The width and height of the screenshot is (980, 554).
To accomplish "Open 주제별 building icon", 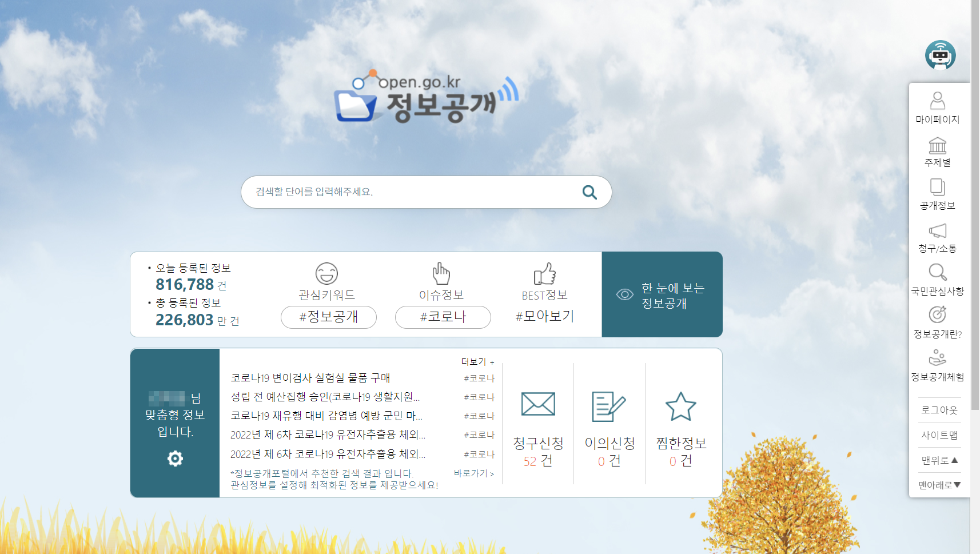I will pyautogui.click(x=938, y=145).
